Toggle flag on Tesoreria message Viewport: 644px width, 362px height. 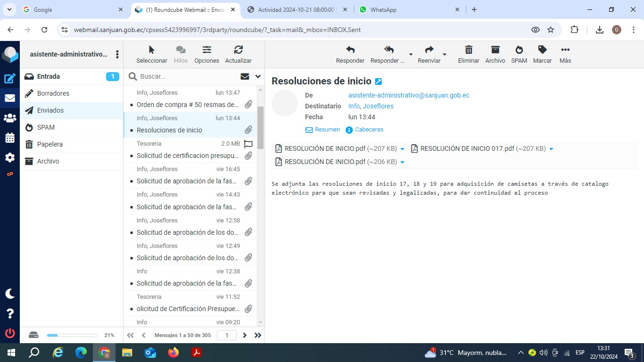tap(248, 144)
